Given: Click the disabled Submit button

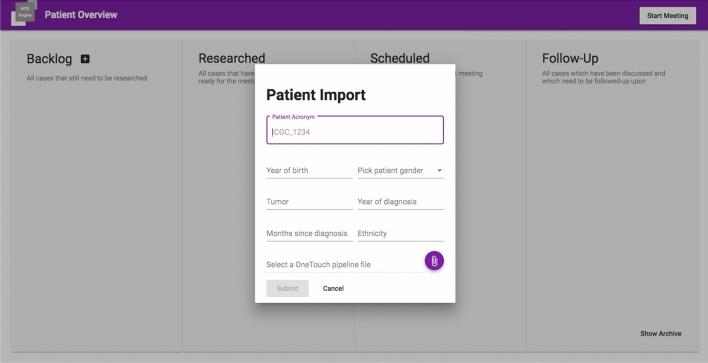Looking at the screenshot, I should (287, 289).
